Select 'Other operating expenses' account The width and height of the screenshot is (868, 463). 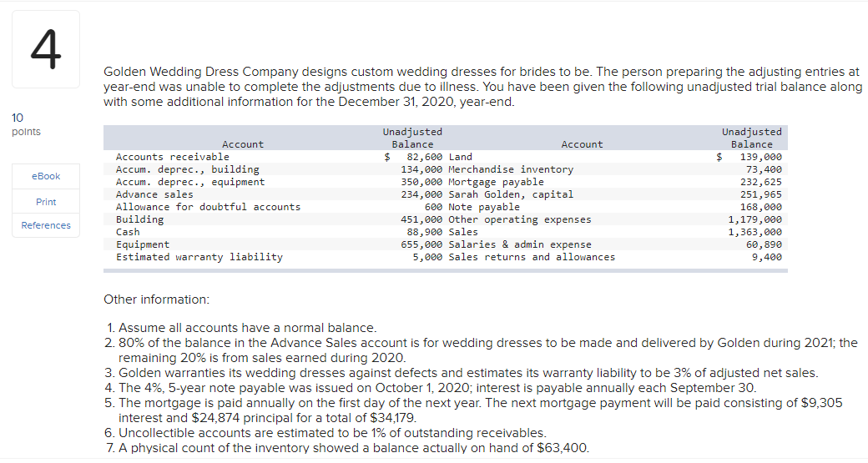click(x=520, y=219)
